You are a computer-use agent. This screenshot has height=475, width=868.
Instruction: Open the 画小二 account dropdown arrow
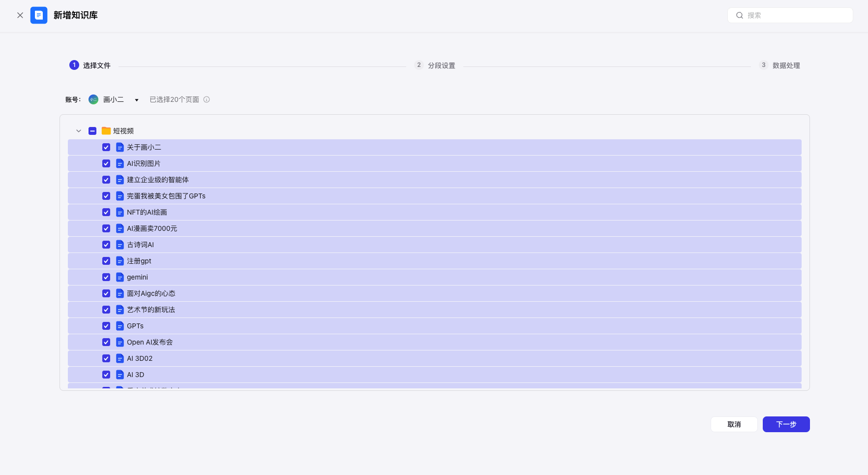137,100
